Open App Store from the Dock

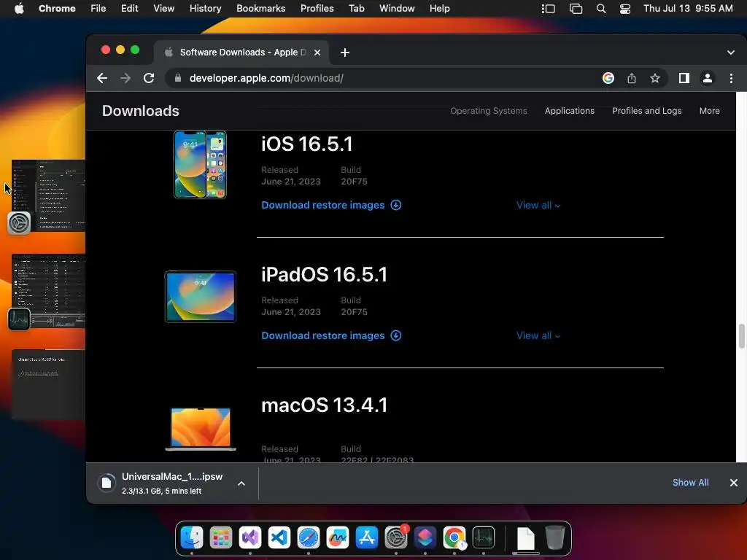tap(367, 537)
